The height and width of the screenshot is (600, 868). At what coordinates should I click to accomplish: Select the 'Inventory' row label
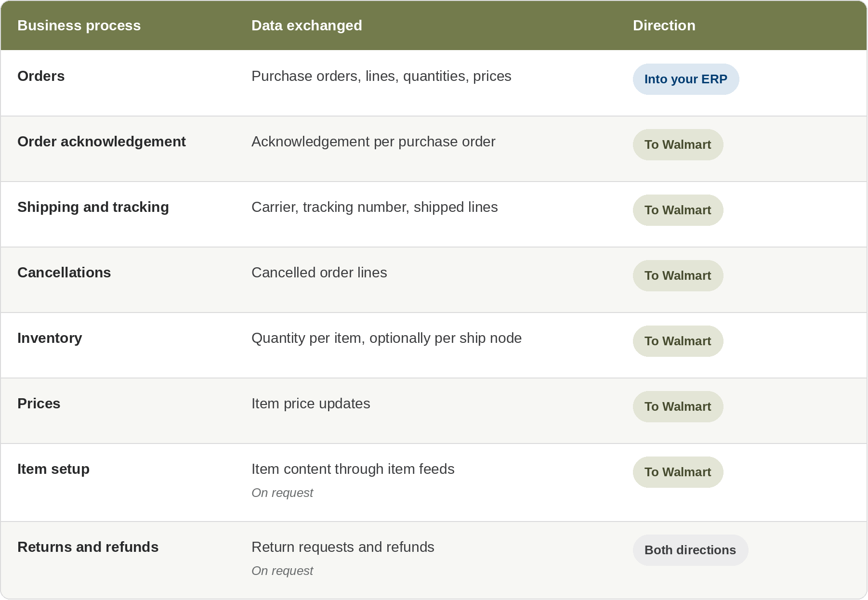point(50,338)
